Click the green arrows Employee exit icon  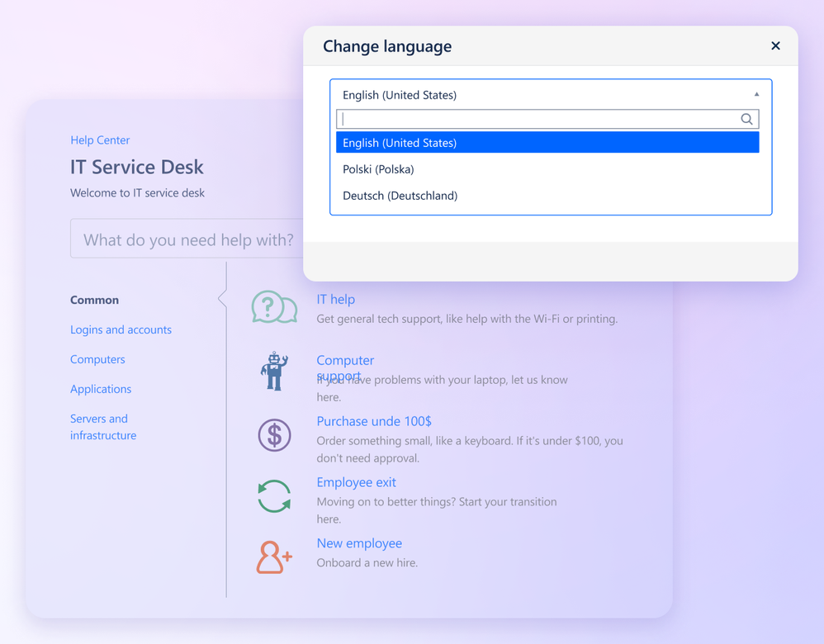pyautogui.click(x=274, y=496)
